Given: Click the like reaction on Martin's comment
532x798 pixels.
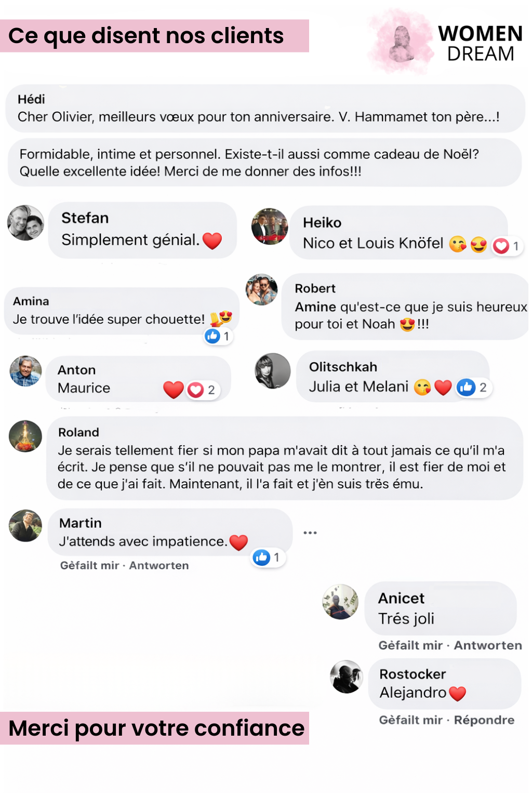Looking at the screenshot, I should click(261, 557).
